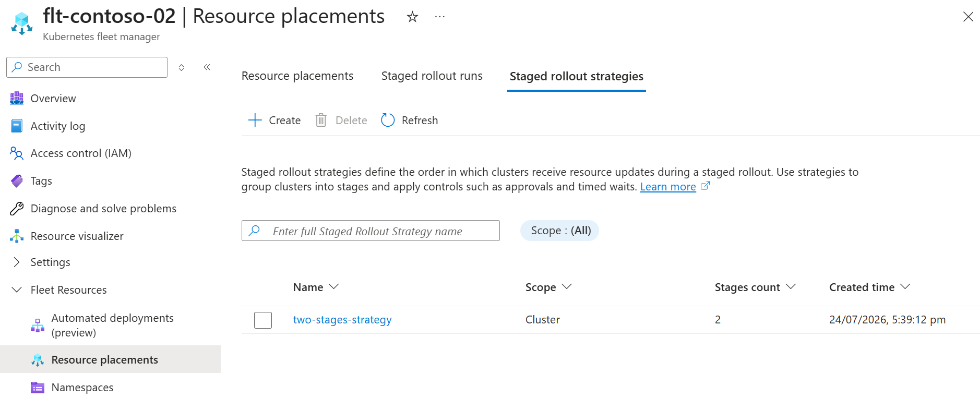Collapse the sidebar with double-chevron icon
Viewport: 980px width, 398px height.
[207, 67]
